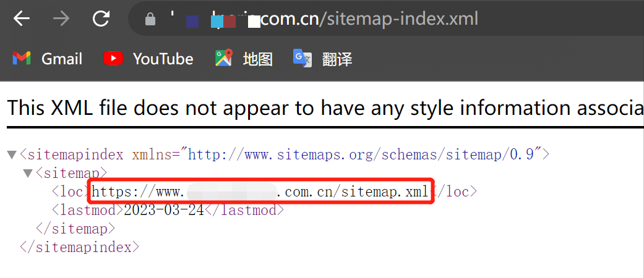Collapse the sitemap child node triangle

[x=27, y=174]
